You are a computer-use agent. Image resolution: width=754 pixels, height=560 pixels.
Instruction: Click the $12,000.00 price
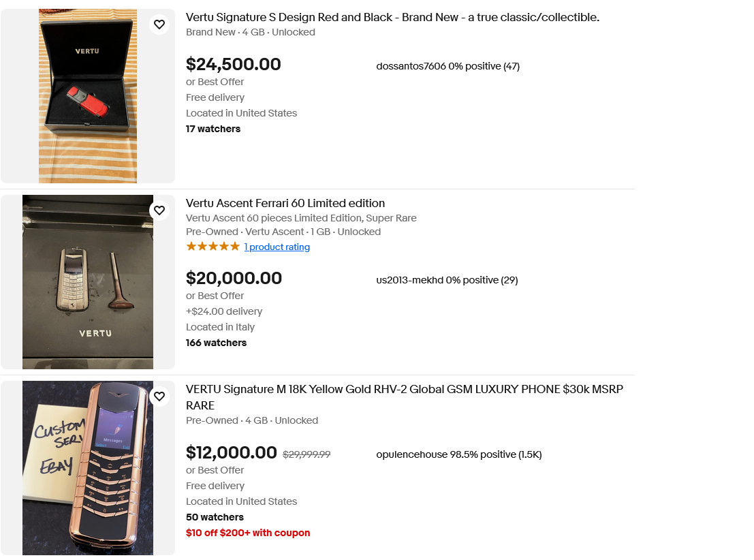231,453
